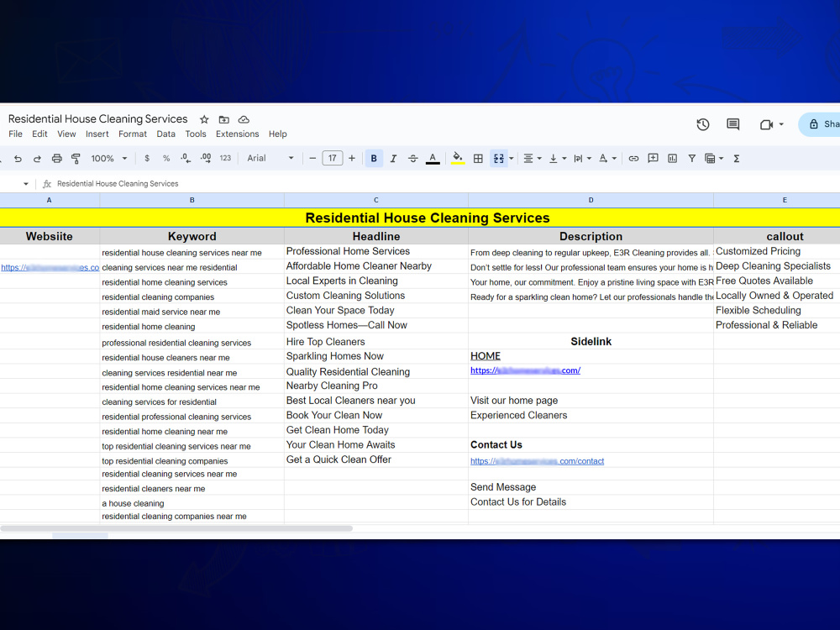Create a filter

pos(691,159)
